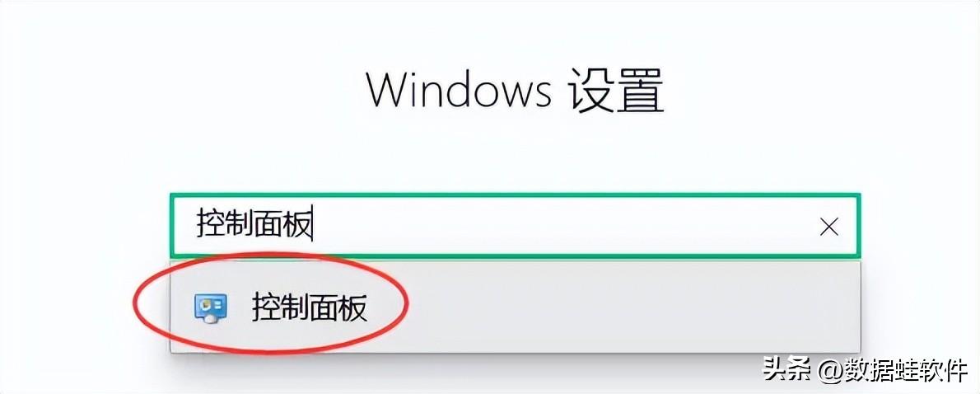The height and width of the screenshot is (394, 980).
Task: Open the @数据蛙软件 watermark text
Action: [x=893, y=371]
